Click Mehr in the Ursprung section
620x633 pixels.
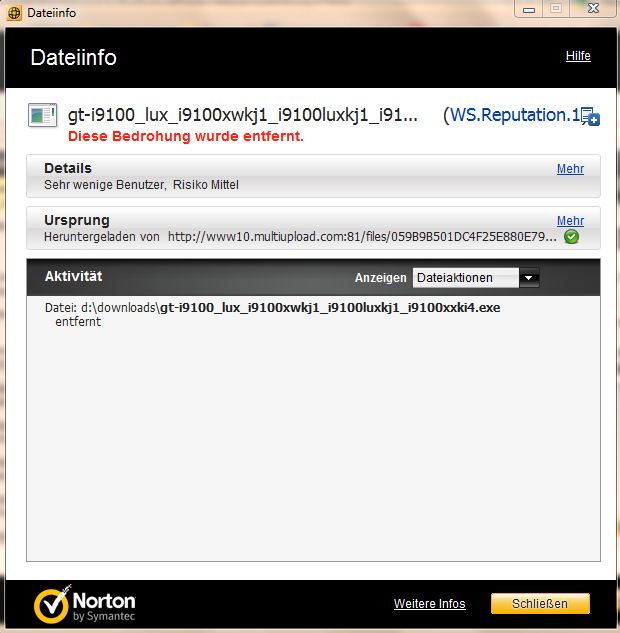(x=570, y=221)
